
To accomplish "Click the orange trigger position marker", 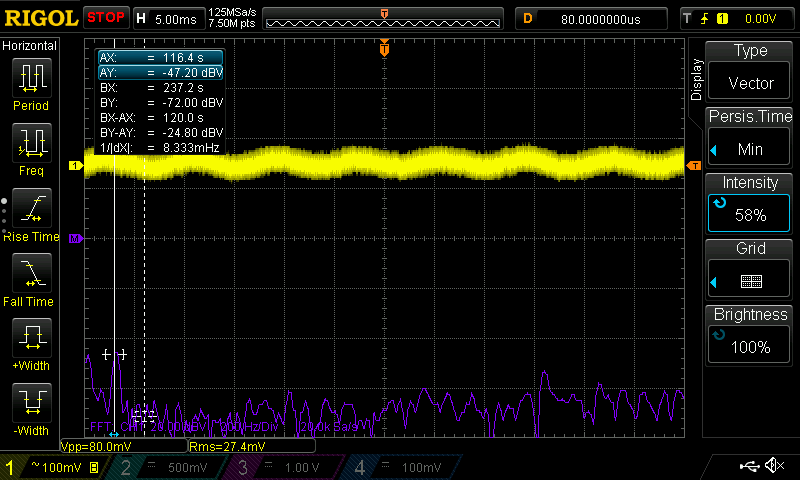I will coord(384,49).
